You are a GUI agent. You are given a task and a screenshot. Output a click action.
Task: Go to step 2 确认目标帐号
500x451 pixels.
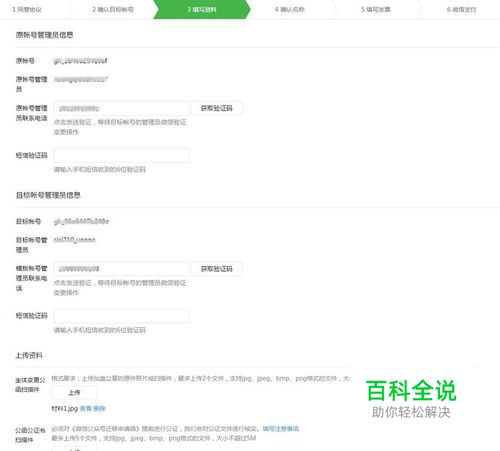113,10
